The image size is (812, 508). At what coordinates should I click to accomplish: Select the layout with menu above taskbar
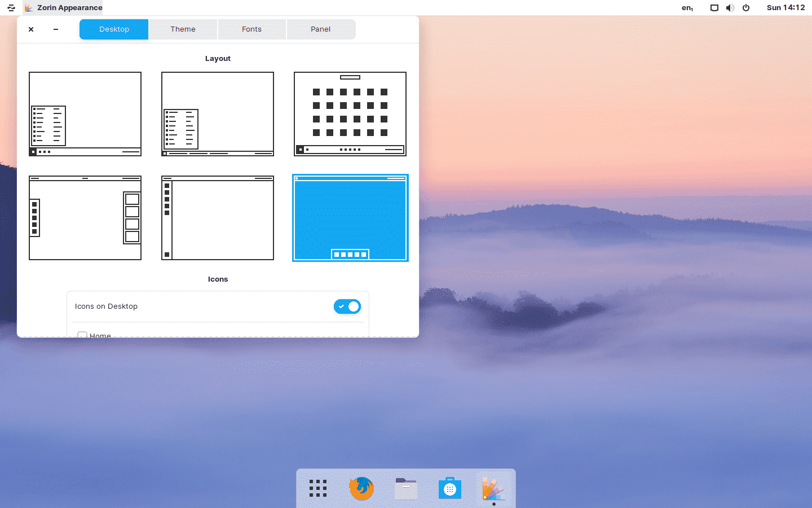tap(217, 114)
